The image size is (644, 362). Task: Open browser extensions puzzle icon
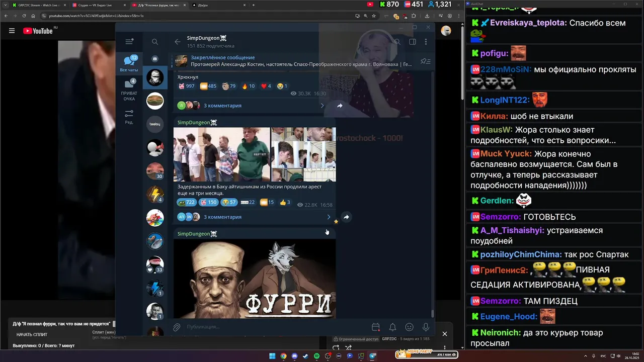click(413, 16)
